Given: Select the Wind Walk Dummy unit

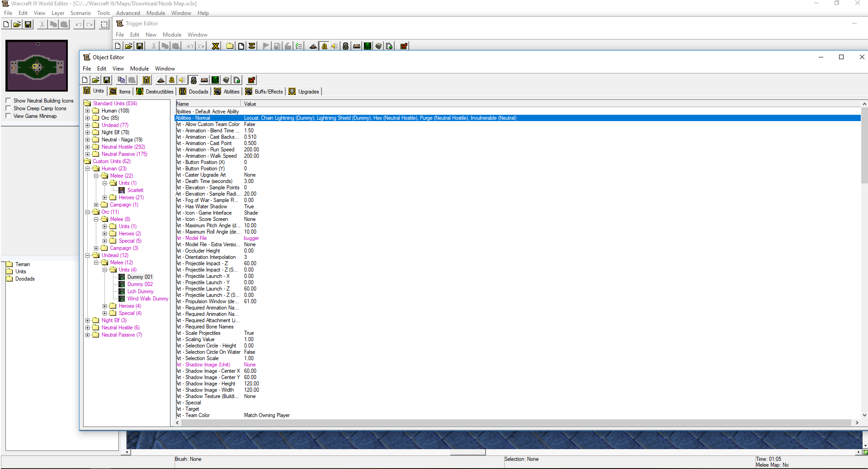Looking at the screenshot, I should [148, 299].
